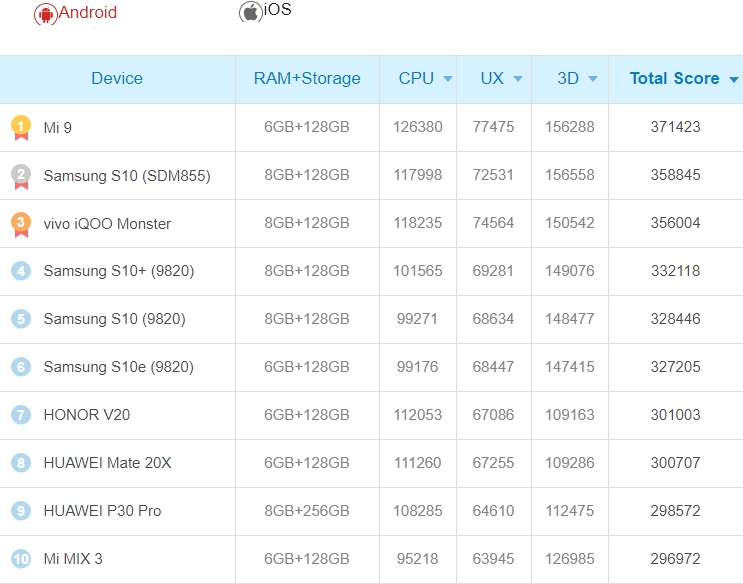Image resolution: width=743 pixels, height=584 pixels.
Task: Click the silver rank 2 medal icon
Action: coord(21,176)
